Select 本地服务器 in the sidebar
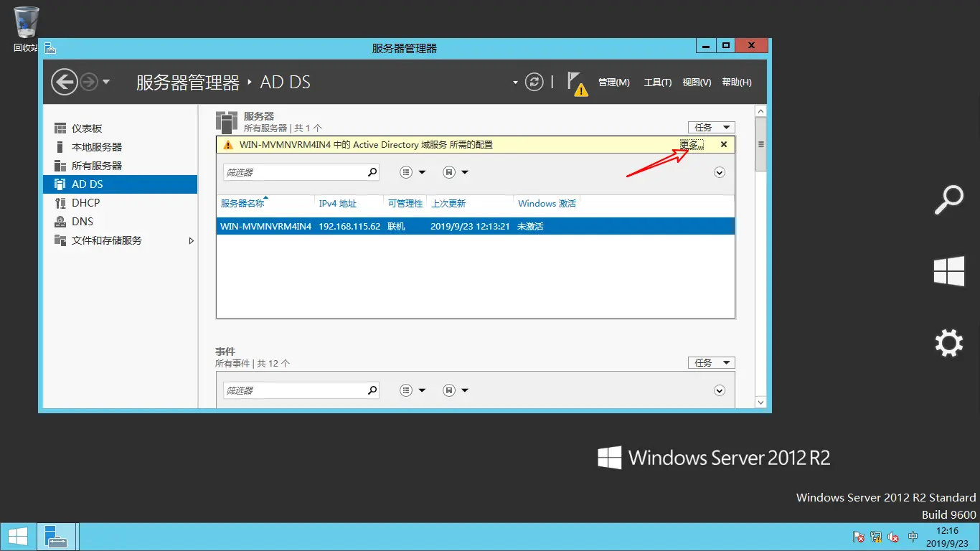This screenshot has width=980, height=551. [120, 147]
